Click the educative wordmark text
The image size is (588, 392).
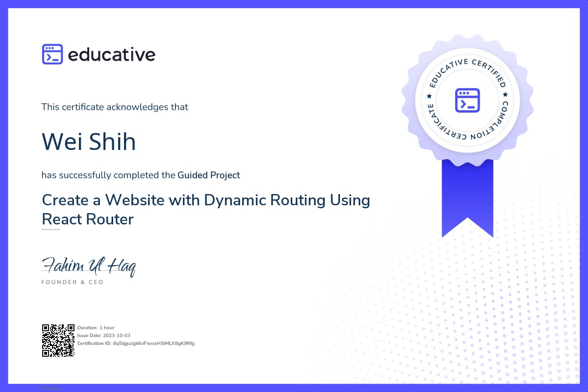click(112, 54)
